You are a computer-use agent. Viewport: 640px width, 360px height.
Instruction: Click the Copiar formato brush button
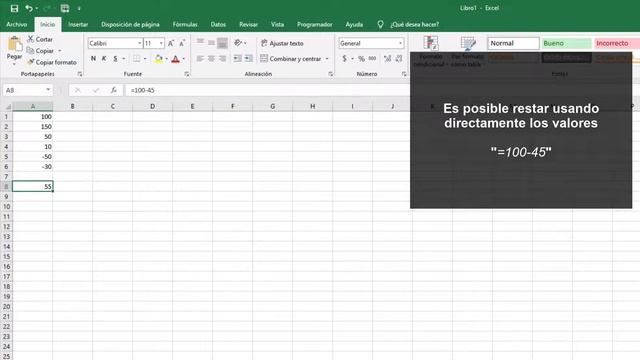coord(52,62)
